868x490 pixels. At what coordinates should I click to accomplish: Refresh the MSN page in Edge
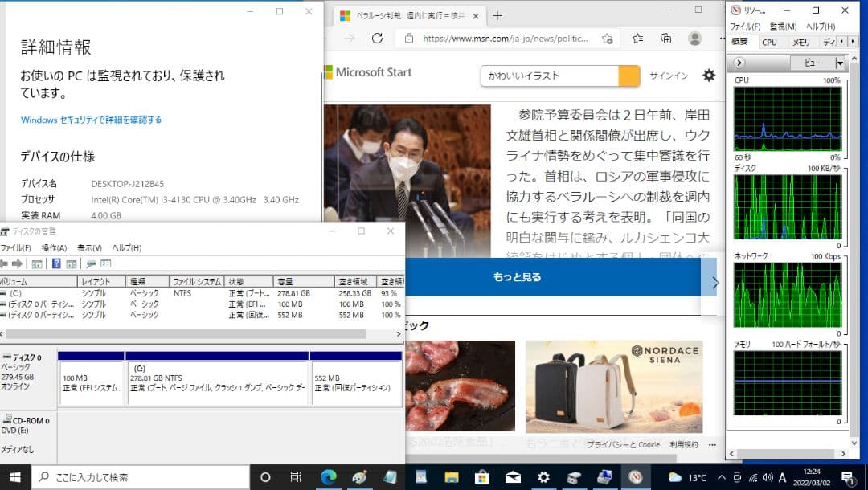377,38
